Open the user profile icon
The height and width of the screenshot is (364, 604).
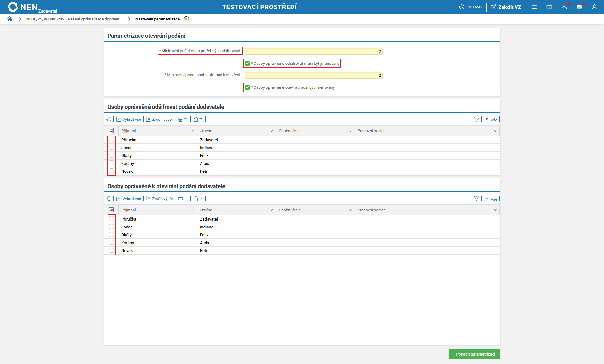[594, 7]
